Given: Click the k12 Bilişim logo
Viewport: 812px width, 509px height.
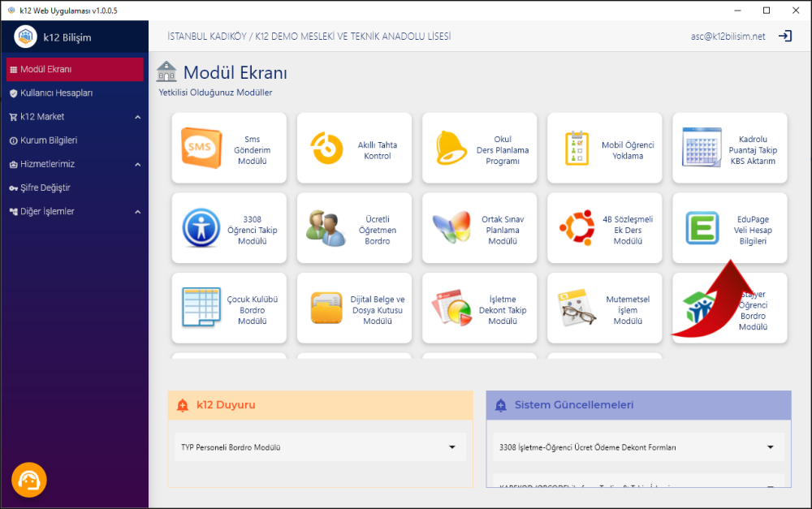Looking at the screenshot, I should (x=25, y=37).
